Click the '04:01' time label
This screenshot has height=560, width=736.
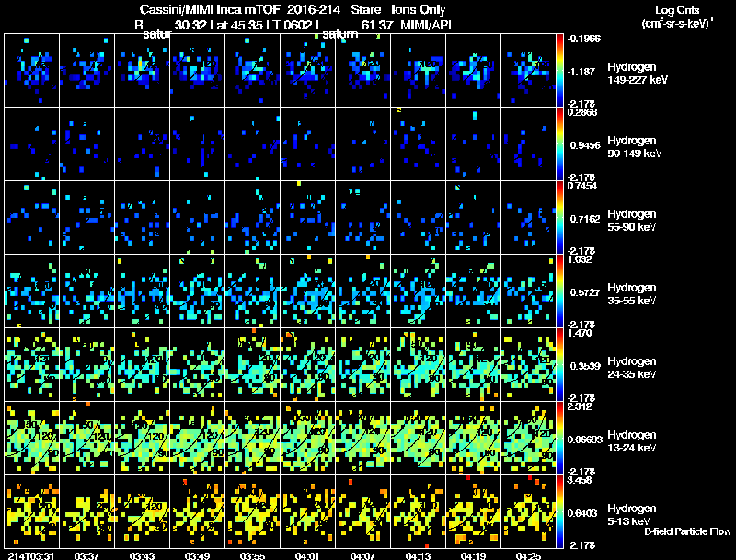coord(307,555)
